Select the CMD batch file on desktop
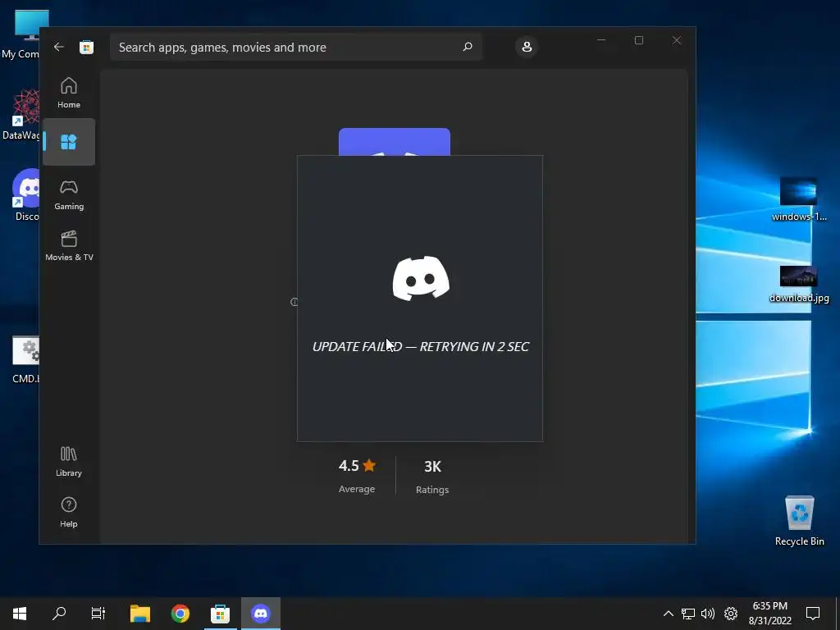The image size is (840, 630). [25, 360]
